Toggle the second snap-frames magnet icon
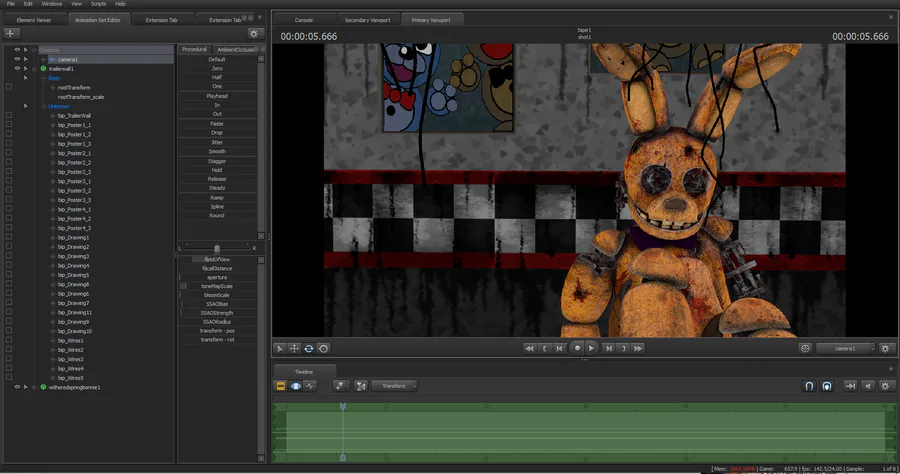Viewport: 900px width, 474px height. click(x=827, y=386)
